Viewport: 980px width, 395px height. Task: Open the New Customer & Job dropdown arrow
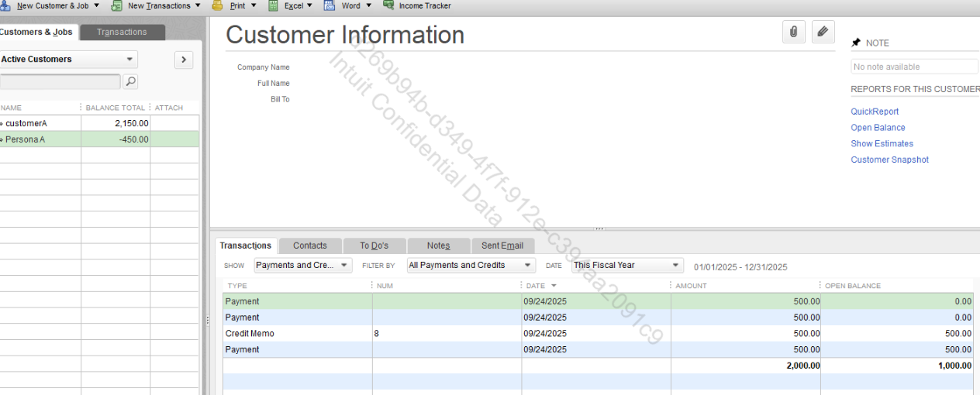pos(97,5)
